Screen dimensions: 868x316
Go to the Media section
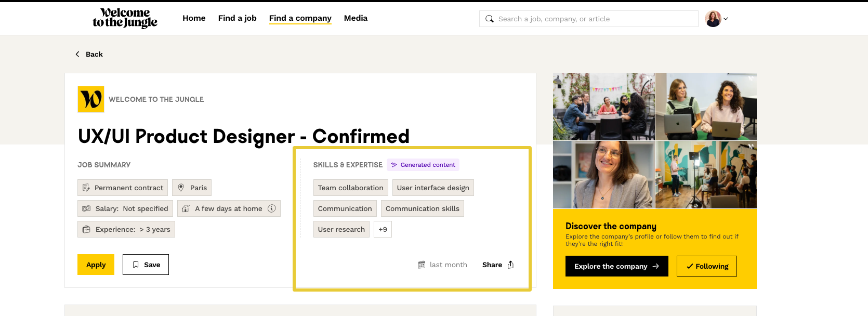(x=356, y=18)
